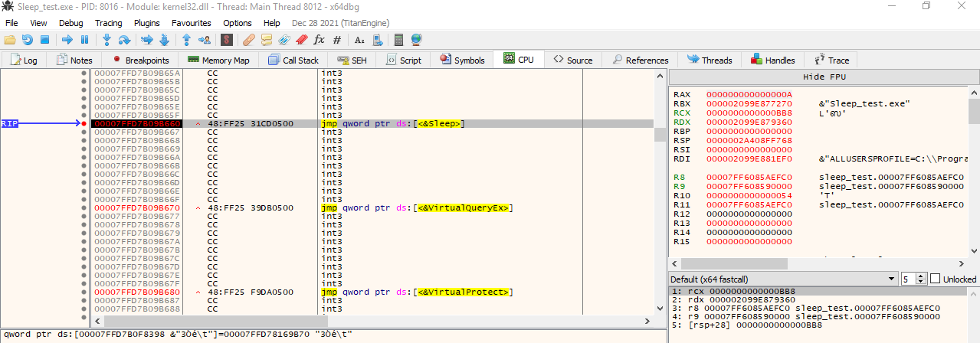Click the Hide FPU button
The width and height of the screenshot is (980, 343).
pos(824,77)
